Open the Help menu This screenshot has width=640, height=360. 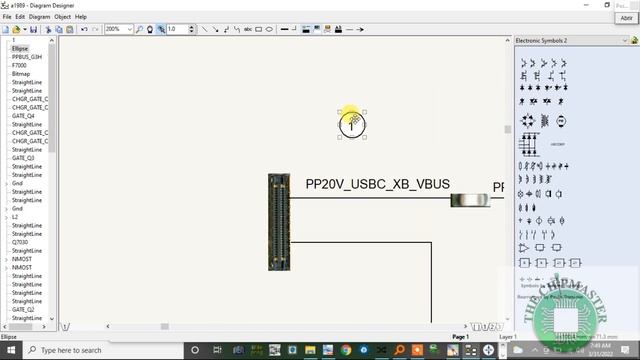[81, 17]
